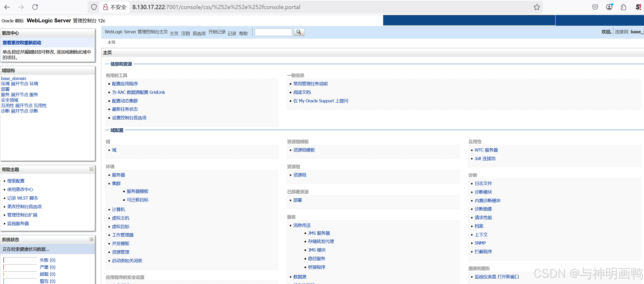Open 服务器模板 link
644x284 pixels.
[x=138, y=191]
